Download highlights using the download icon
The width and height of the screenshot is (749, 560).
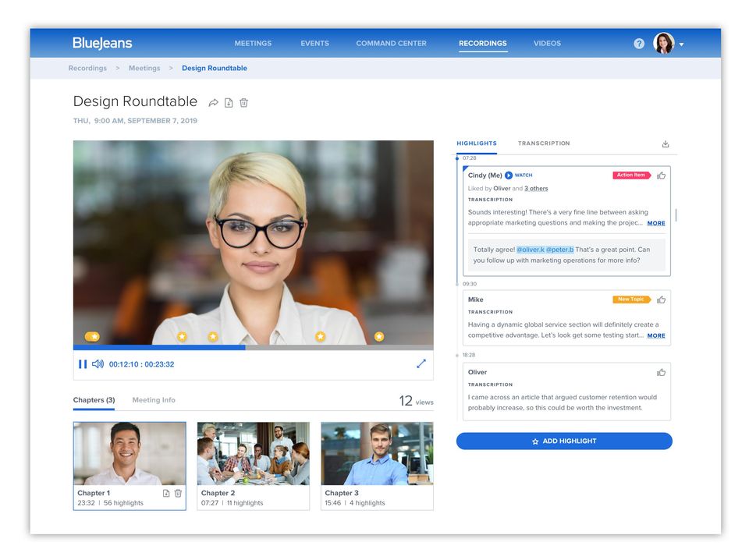click(666, 144)
